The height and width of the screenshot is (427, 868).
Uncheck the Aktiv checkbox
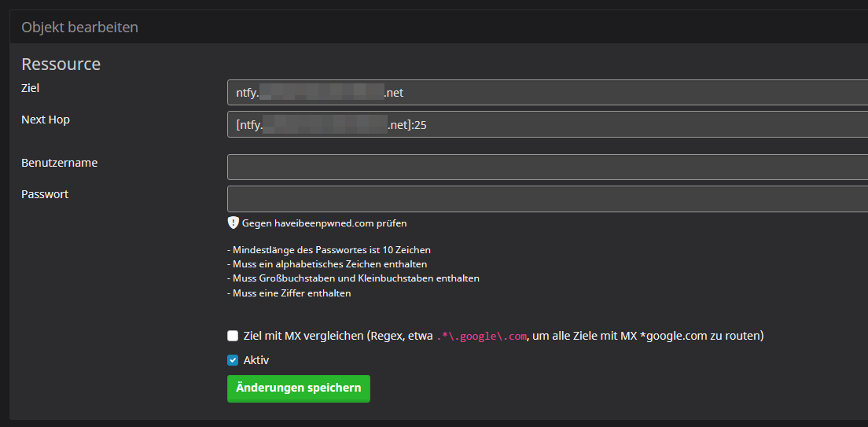[x=233, y=360]
